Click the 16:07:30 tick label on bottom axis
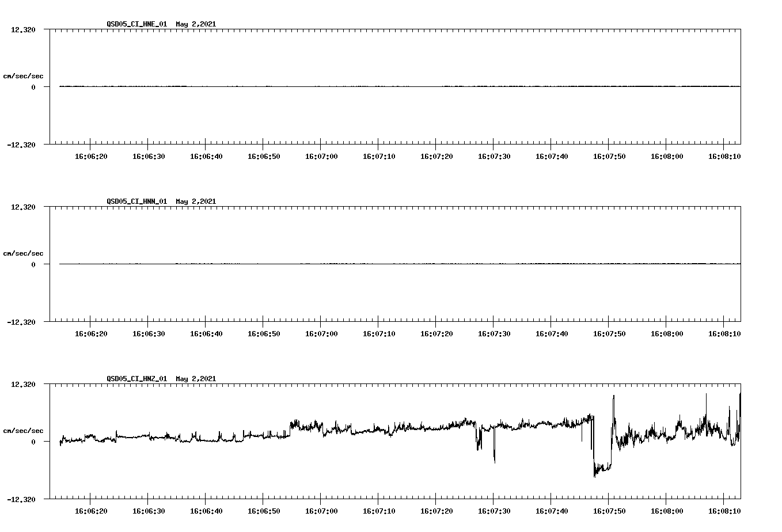 pos(494,510)
